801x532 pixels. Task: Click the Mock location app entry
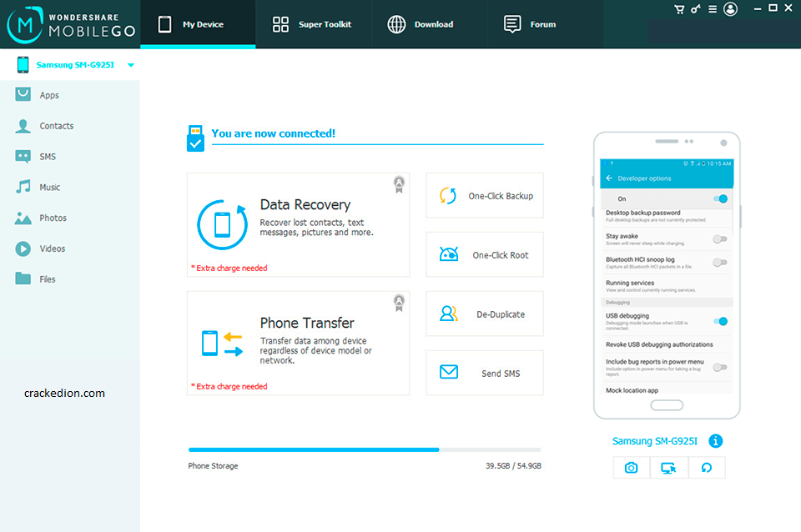coord(667,390)
